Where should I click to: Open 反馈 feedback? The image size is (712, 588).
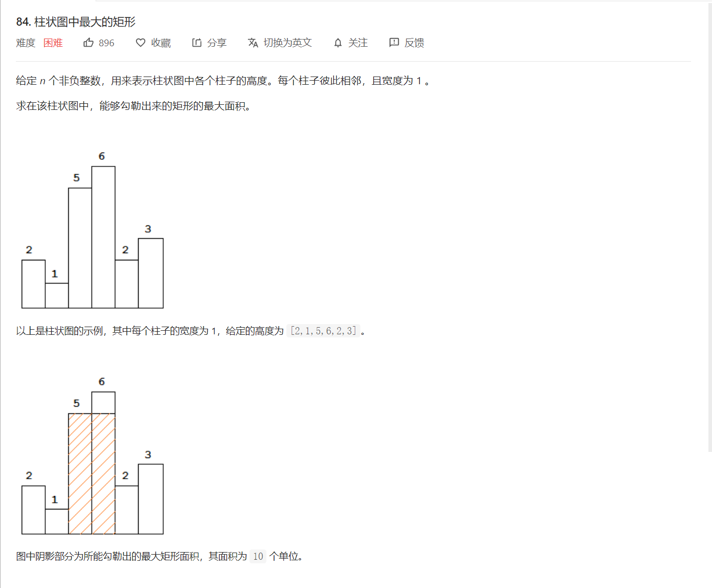(414, 43)
